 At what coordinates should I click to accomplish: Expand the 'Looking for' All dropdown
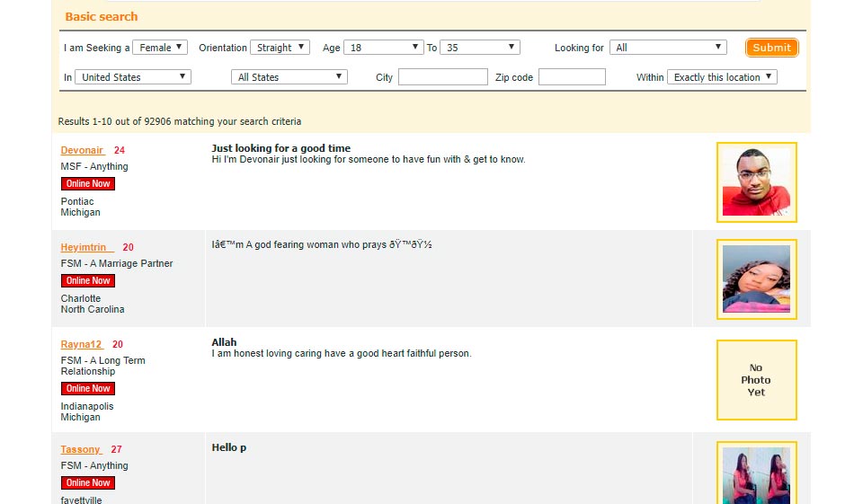(x=668, y=48)
